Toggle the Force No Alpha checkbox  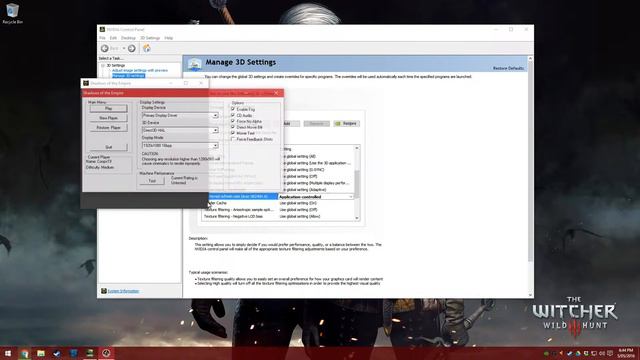click(233, 121)
